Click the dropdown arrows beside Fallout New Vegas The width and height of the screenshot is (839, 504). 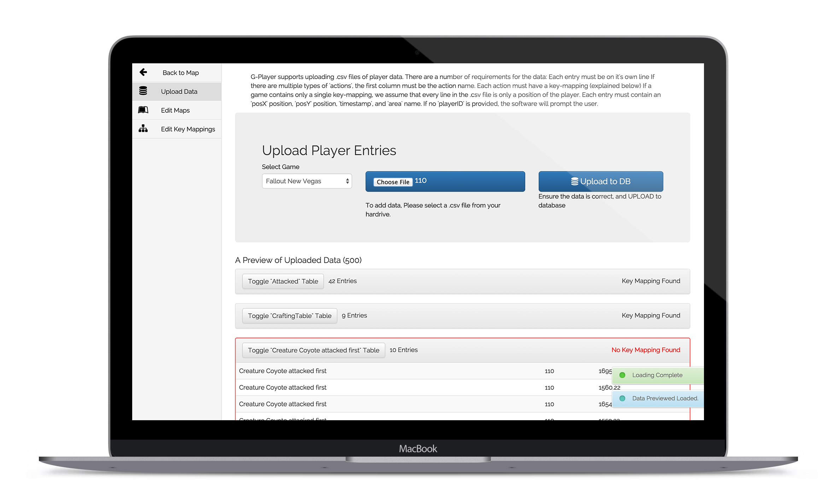coord(347,181)
